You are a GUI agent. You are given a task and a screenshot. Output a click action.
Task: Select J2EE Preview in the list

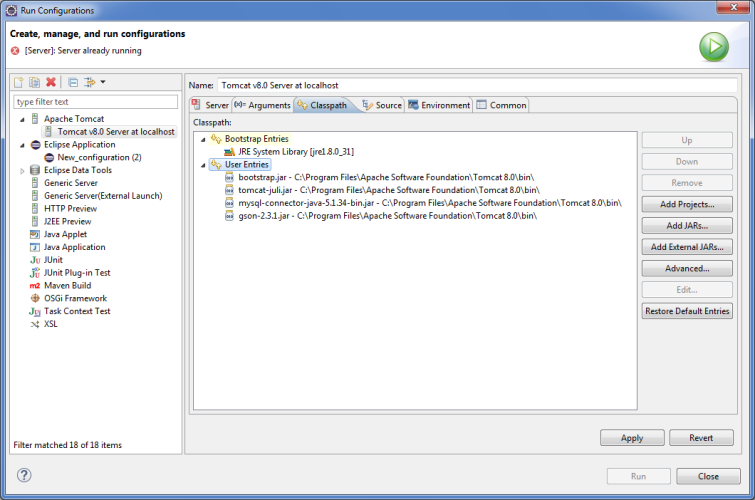coord(67,222)
